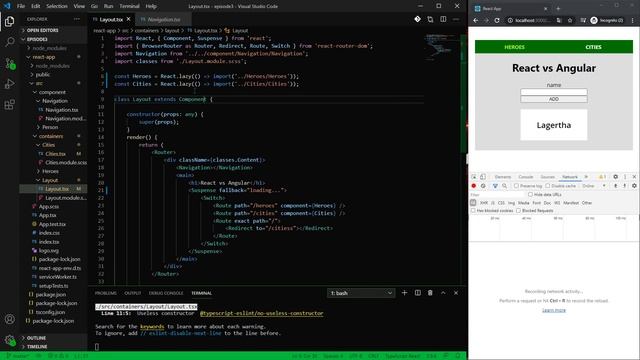Image resolution: width=640 pixels, height=360 pixels.
Task: Toggle DevTools device toolbar icon
Action: 483,177
